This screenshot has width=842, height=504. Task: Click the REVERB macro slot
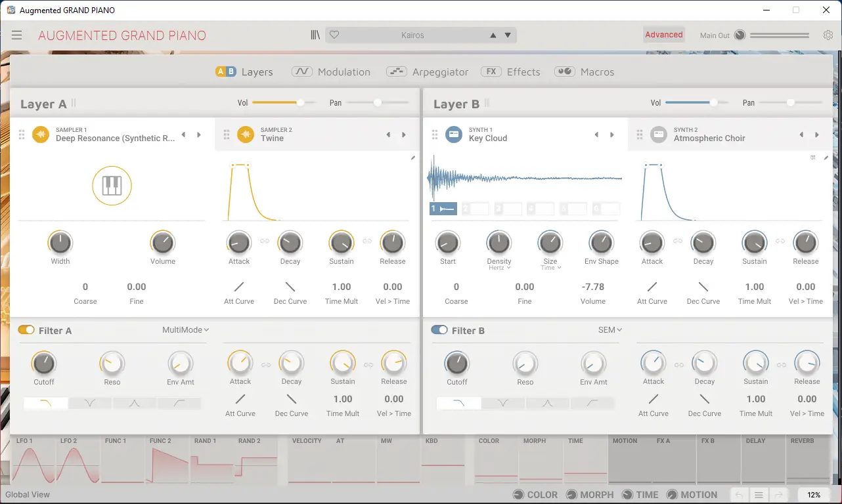pyautogui.click(x=808, y=461)
